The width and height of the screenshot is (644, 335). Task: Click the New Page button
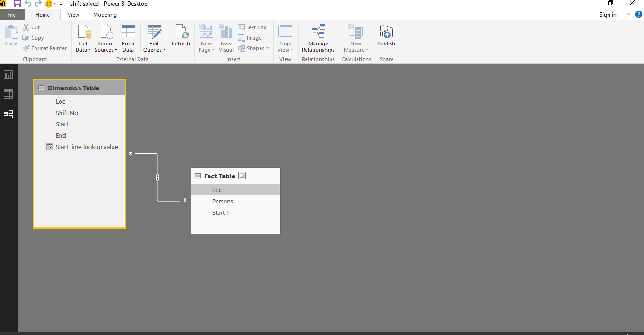(x=207, y=38)
